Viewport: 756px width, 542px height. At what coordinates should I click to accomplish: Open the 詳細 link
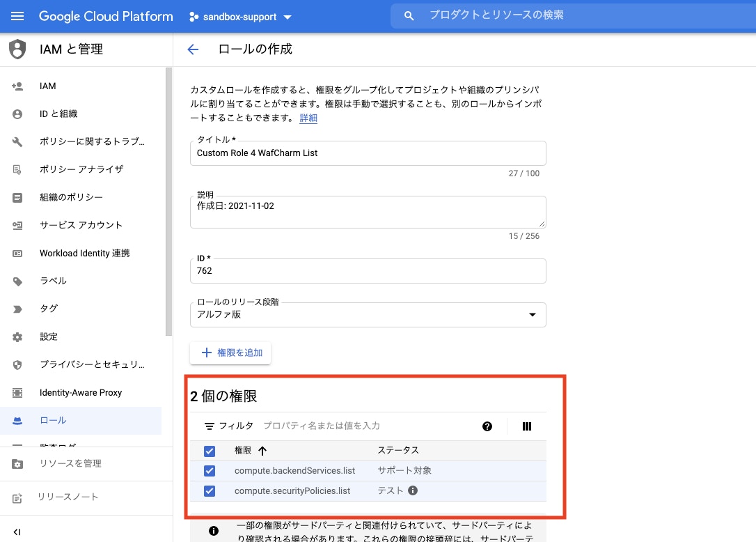[x=308, y=118]
